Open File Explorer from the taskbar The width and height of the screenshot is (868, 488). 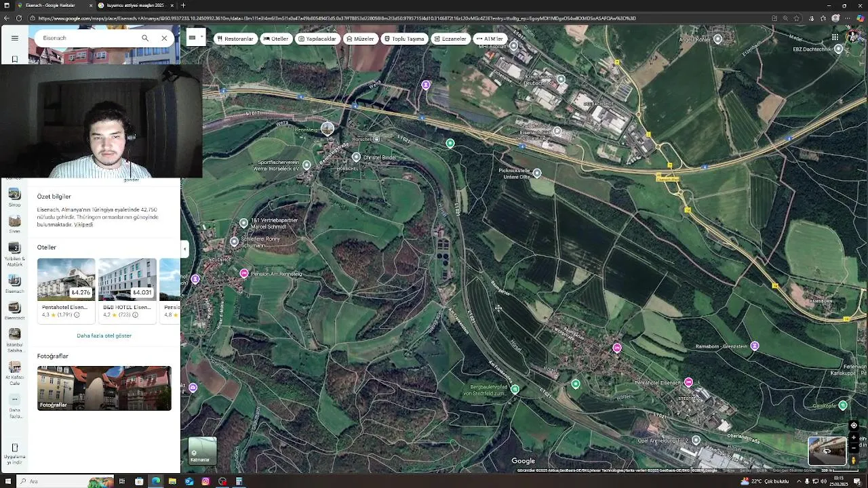tap(172, 481)
